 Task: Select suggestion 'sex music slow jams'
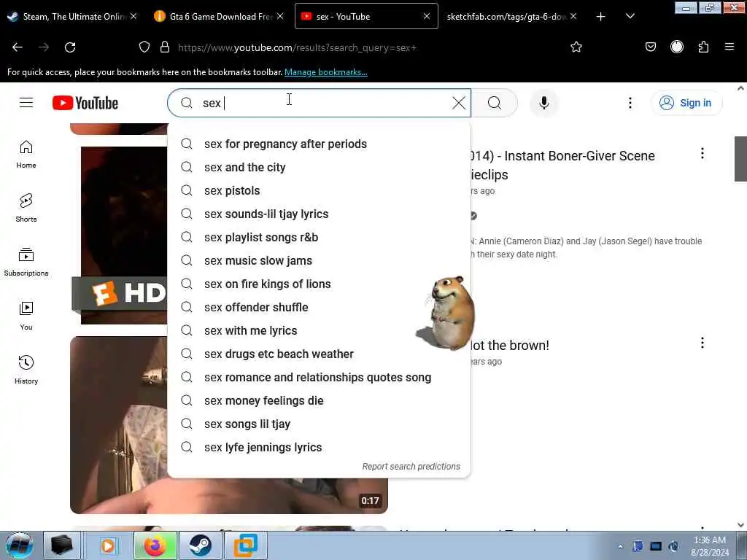(x=319, y=261)
